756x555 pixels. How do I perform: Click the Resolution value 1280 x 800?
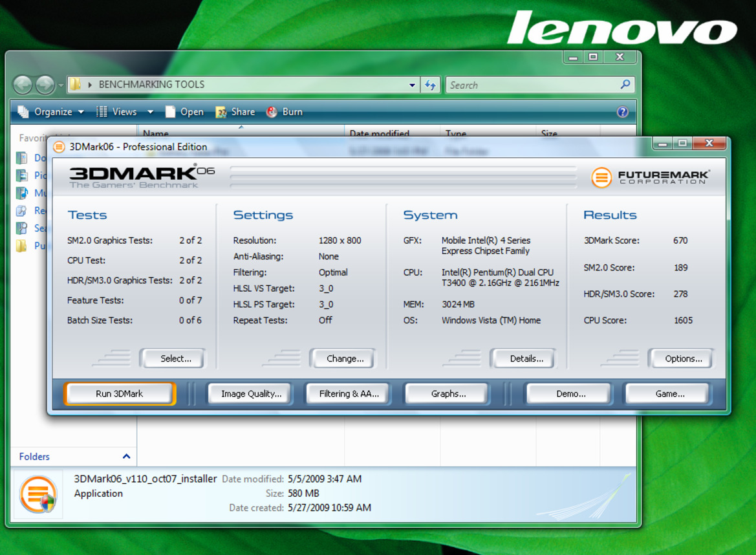click(340, 240)
